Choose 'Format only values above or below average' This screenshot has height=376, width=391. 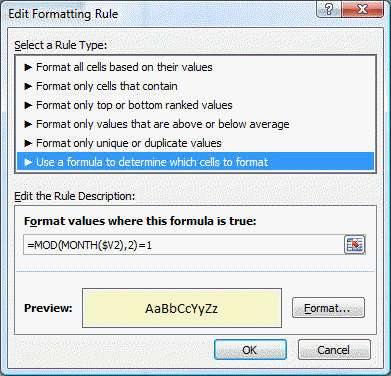pos(196,124)
